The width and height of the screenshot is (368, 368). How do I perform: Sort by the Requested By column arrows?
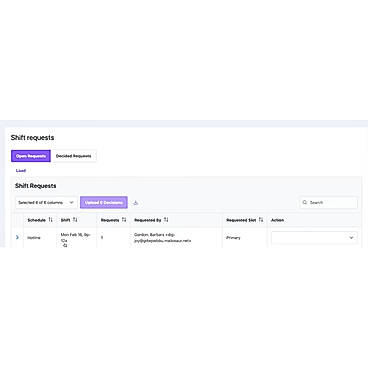point(166,220)
